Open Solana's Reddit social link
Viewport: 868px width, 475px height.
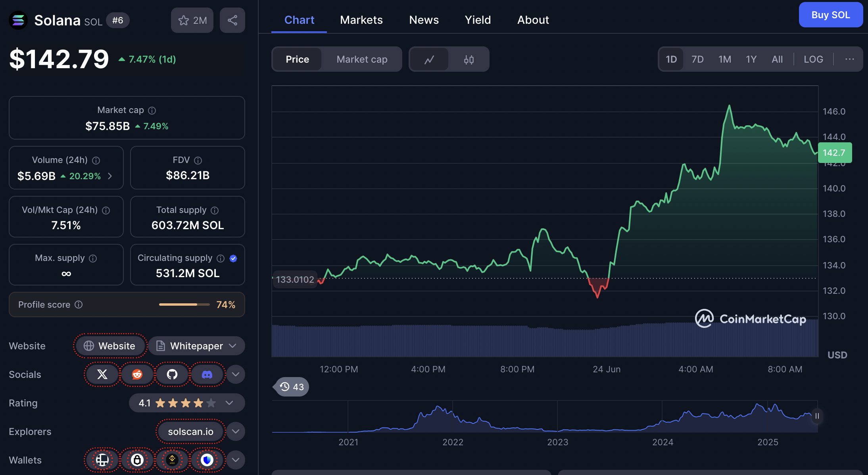(137, 374)
